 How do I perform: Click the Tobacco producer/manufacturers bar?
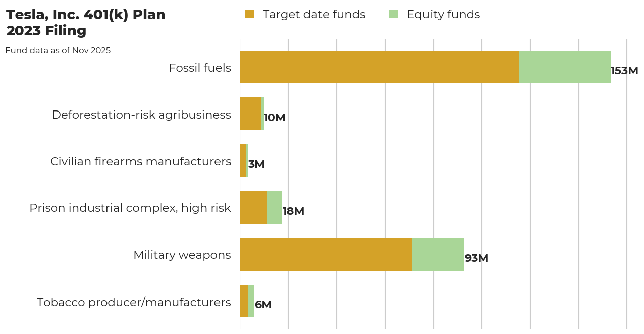[246, 301]
